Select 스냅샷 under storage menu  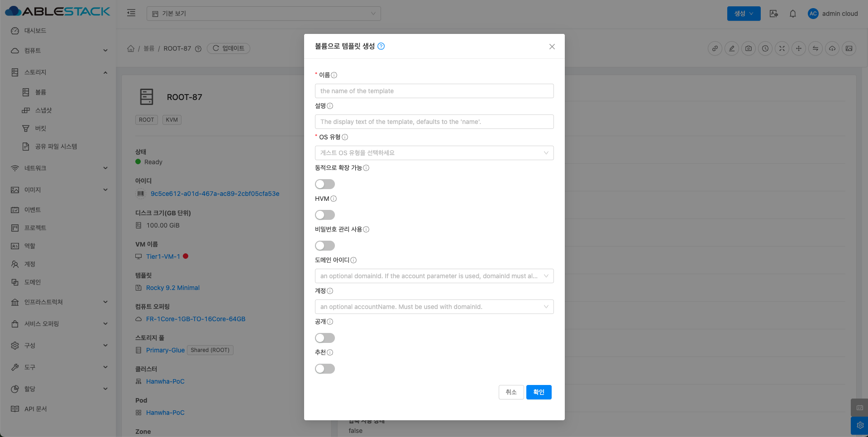coord(43,110)
